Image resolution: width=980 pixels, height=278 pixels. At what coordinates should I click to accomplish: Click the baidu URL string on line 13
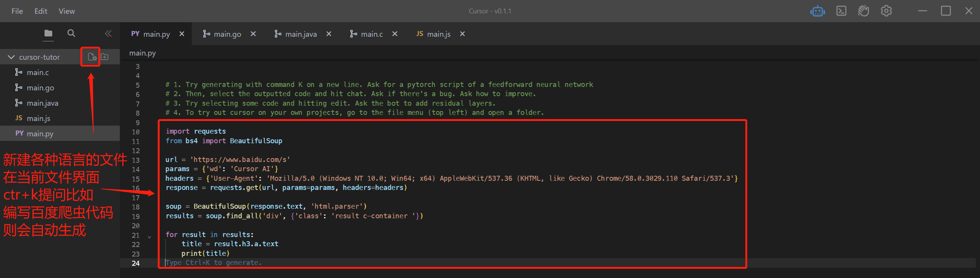click(x=240, y=160)
